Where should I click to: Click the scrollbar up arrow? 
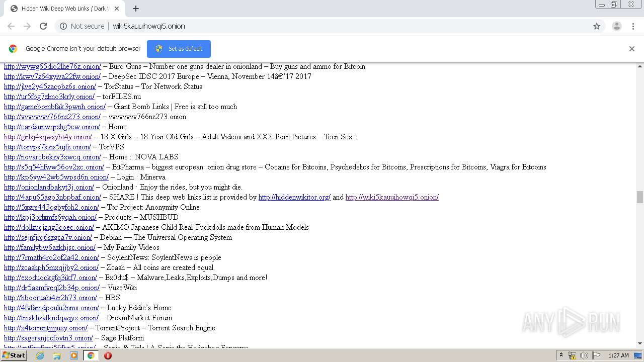tap(640, 66)
